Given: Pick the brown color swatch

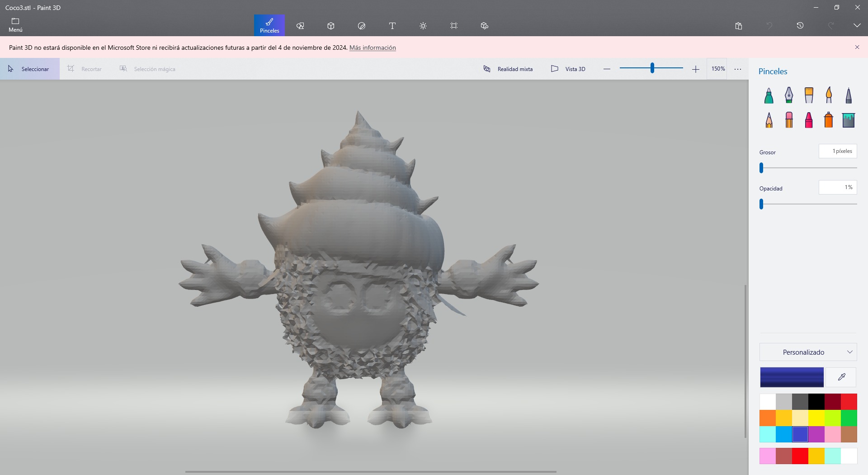Looking at the screenshot, I should [x=849, y=434].
